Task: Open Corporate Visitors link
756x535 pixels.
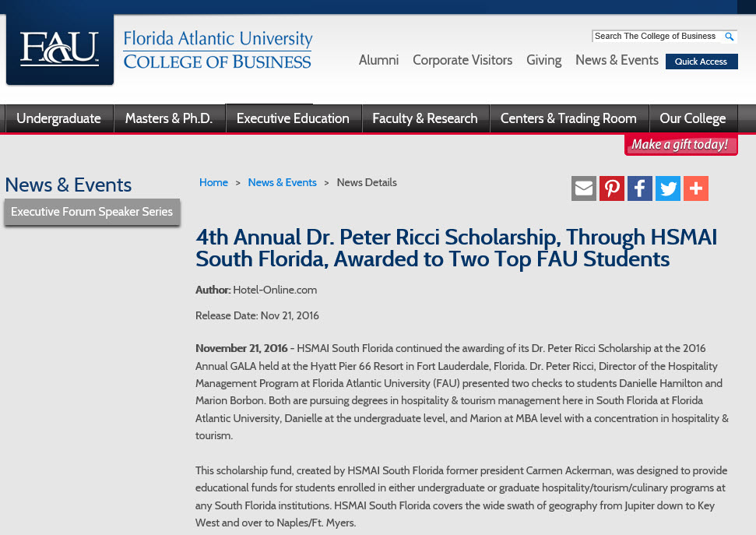Action: 462,60
